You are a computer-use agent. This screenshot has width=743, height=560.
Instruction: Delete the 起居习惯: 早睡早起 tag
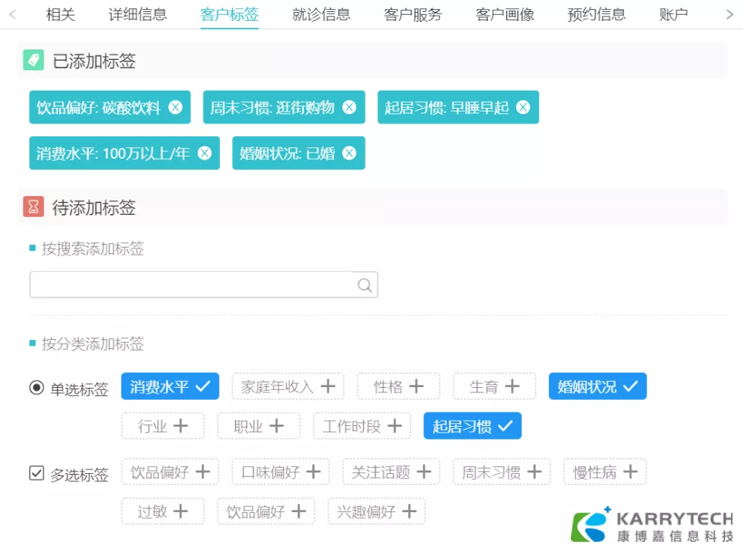[523, 108]
